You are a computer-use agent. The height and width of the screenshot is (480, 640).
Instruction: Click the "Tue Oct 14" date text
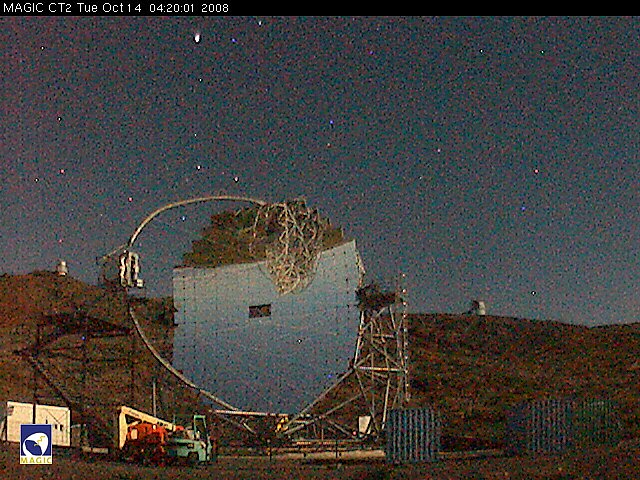point(110,7)
